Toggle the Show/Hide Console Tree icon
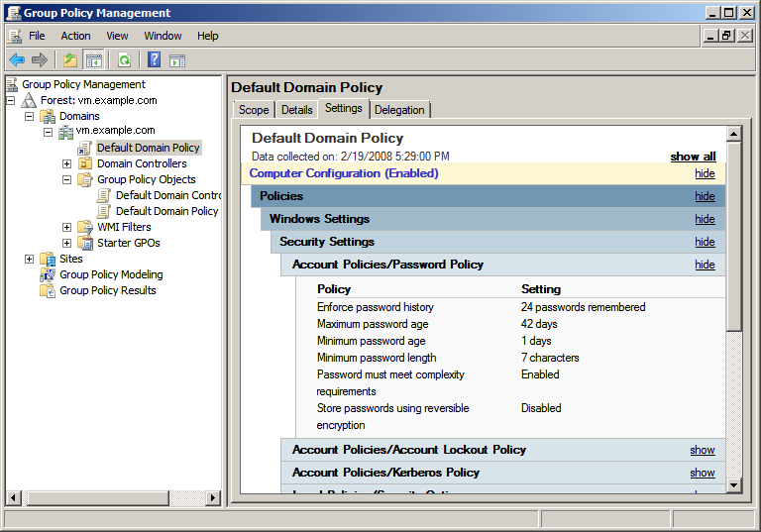The width and height of the screenshot is (761, 532). click(94, 60)
